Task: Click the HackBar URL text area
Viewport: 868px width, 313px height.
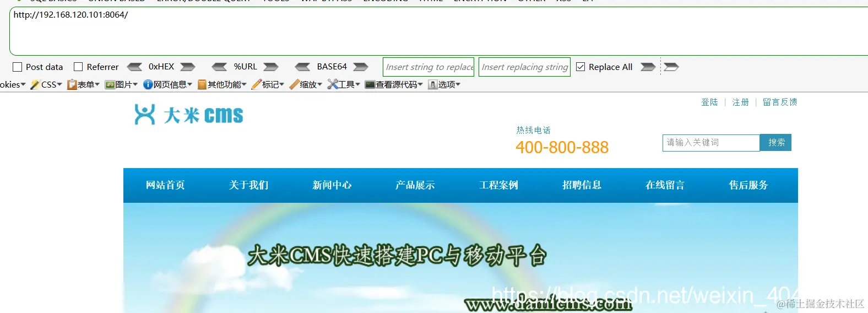Action: point(438,31)
